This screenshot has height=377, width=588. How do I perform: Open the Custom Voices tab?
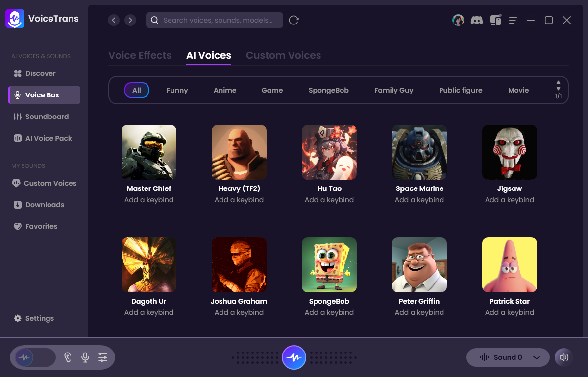283,55
